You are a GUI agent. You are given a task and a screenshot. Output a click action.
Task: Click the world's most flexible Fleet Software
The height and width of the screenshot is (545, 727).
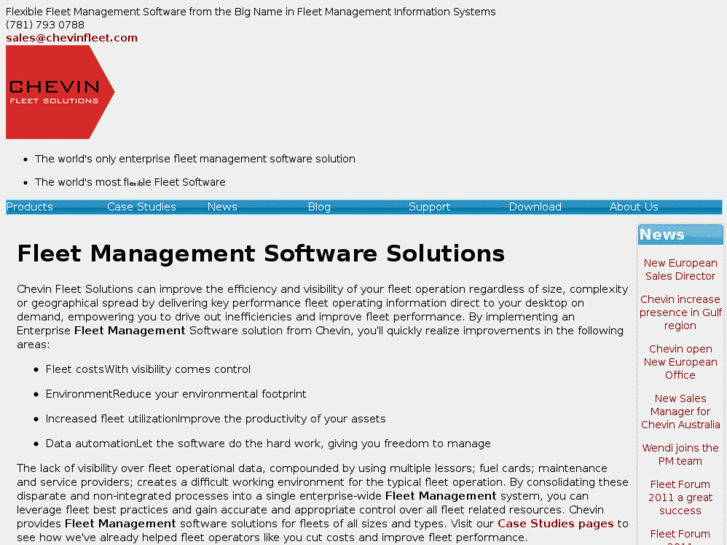[x=130, y=182]
